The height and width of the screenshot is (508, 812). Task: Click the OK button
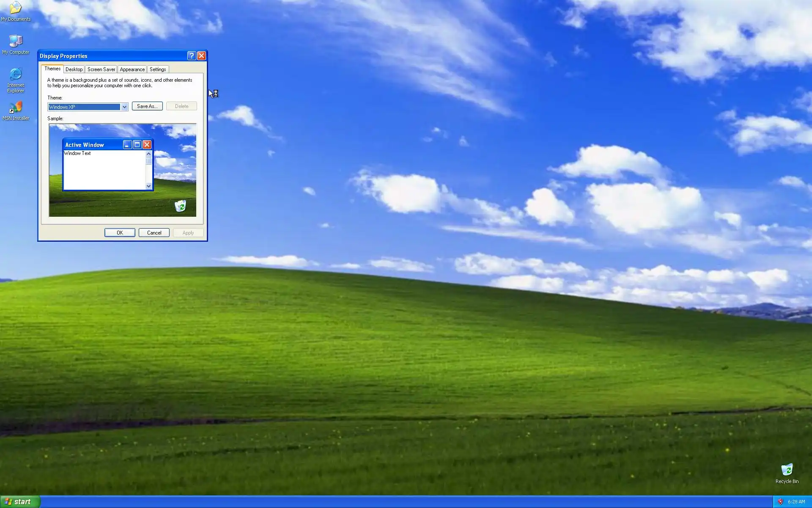(120, 233)
